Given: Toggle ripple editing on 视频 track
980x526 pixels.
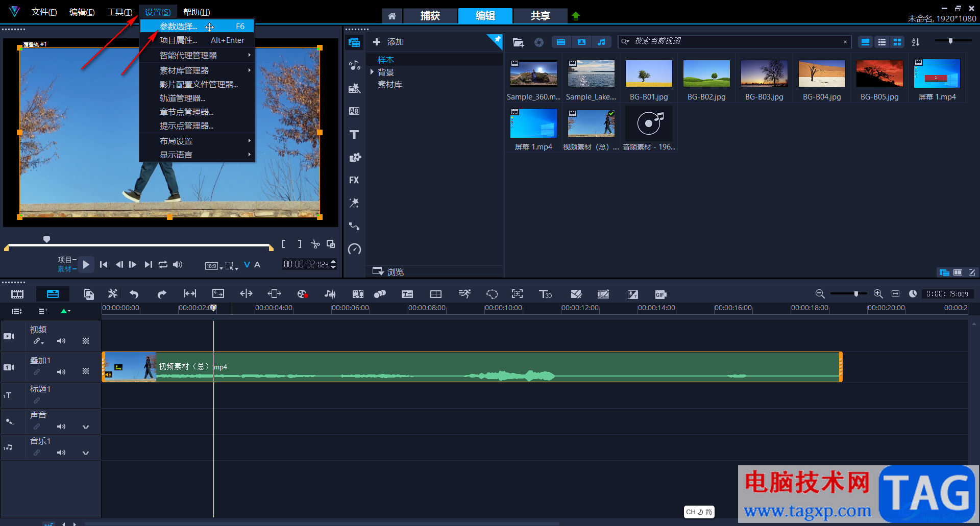Looking at the screenshot, I should [x=39, y=341].
